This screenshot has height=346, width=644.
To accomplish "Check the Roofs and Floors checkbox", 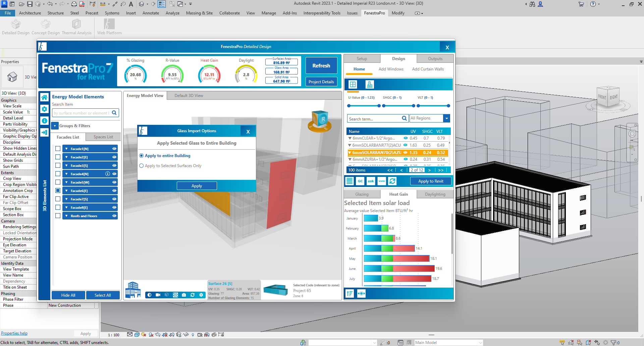I will click(58, 216).
